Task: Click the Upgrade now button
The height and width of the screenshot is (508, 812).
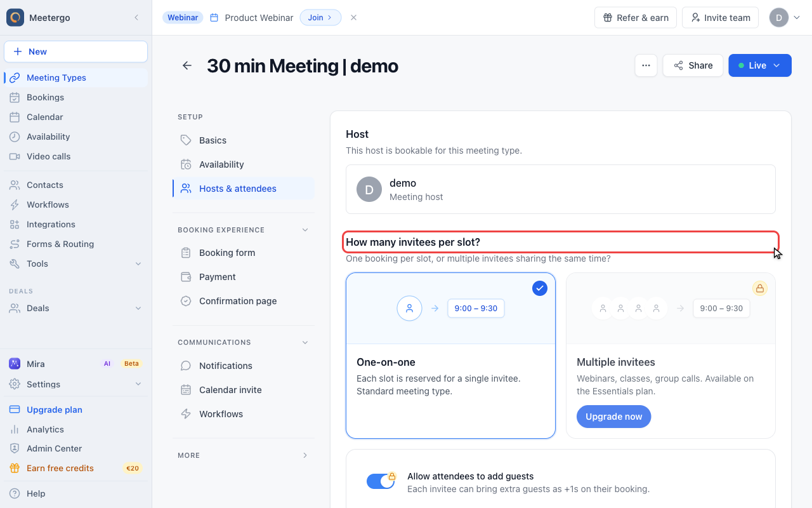Action: pyautogui.click(x=613, y=417)
